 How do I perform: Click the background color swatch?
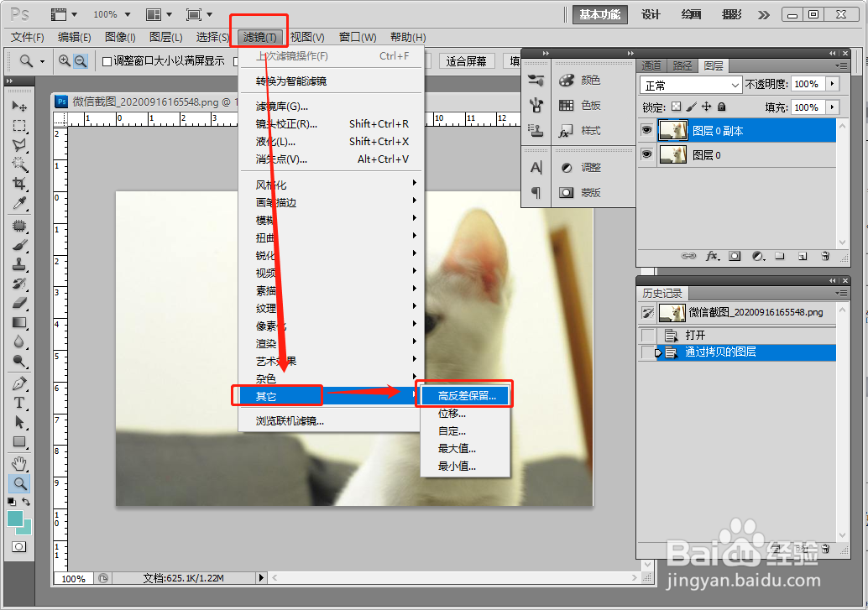(27, 529)
